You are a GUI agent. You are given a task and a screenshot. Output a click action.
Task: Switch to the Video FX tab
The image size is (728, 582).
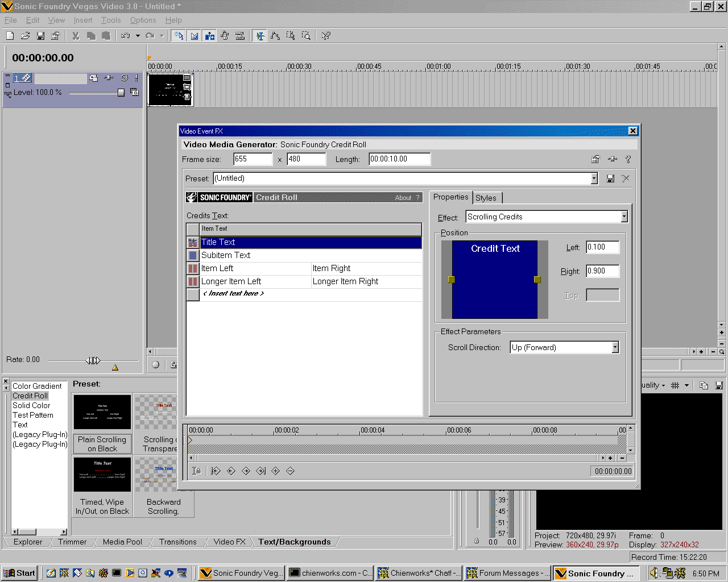click(x=229, y=542)
